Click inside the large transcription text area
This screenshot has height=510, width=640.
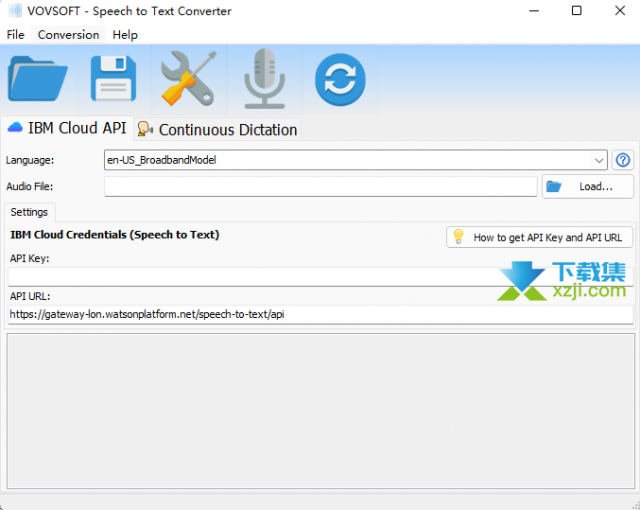coord(320,411)
